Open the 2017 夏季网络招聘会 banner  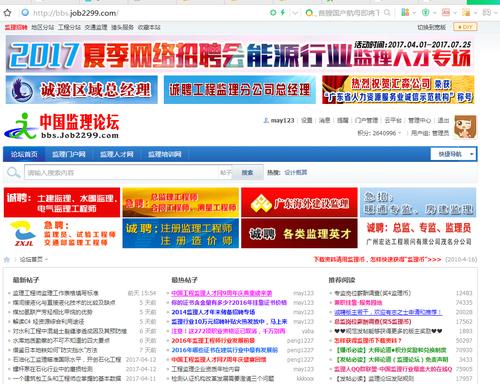pyautogui.click(x=240, y=54)
